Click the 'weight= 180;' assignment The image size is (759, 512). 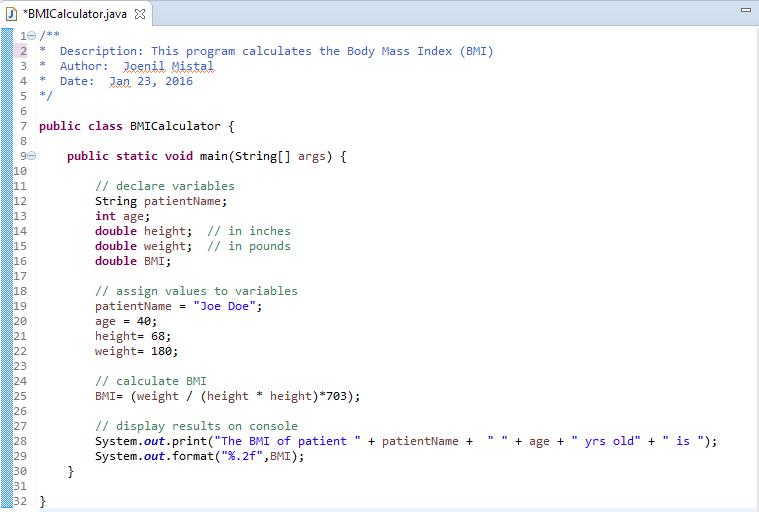[x=137, y=351]
